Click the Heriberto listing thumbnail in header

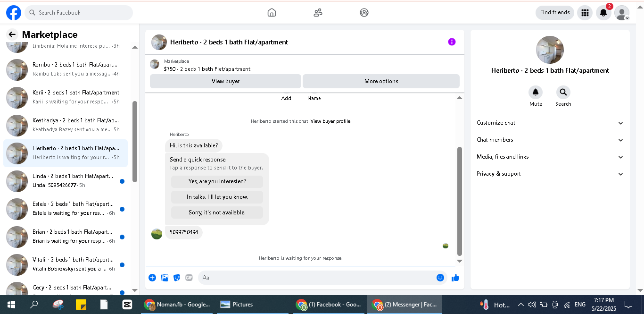(x=159, y=42)
